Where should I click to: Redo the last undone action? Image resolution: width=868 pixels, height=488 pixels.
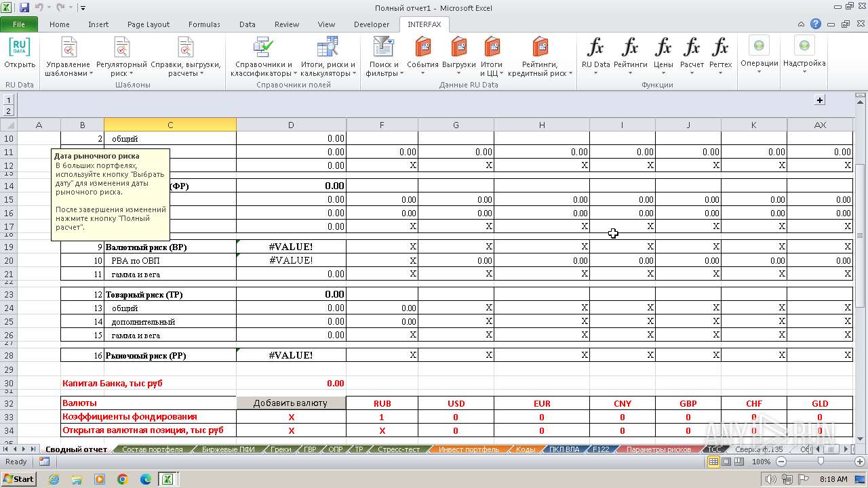(60, 8)
